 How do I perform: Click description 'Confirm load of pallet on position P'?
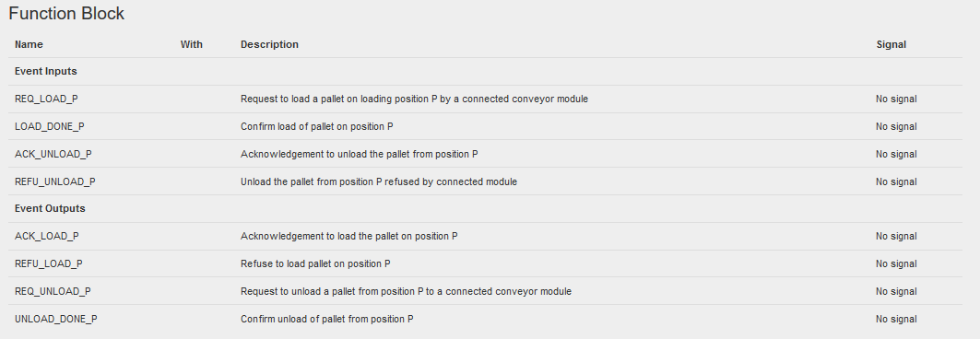[x=317, y=126]
